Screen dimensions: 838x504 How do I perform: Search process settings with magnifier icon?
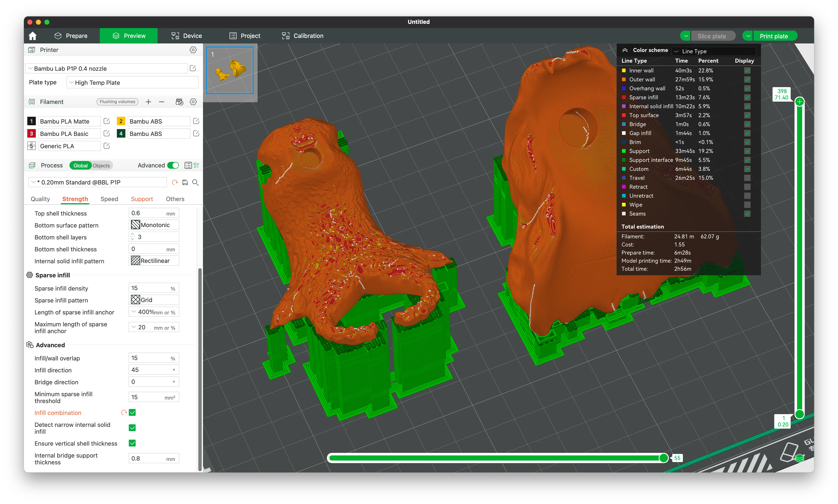point(196,182)
